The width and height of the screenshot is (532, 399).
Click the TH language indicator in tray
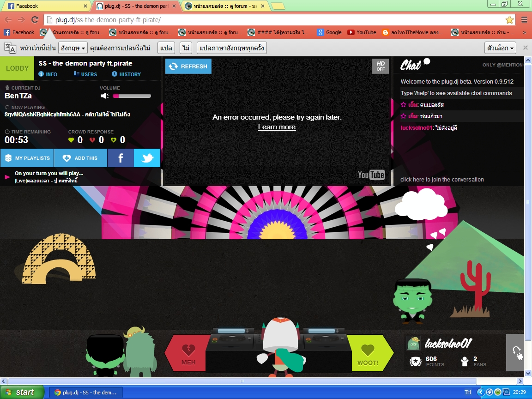pos(467,392)
